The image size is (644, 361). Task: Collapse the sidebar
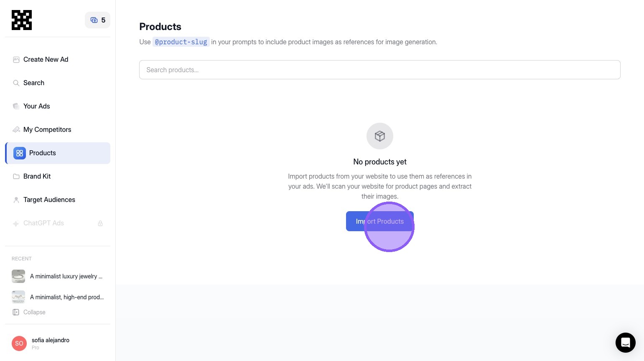[x=29, y=312]
